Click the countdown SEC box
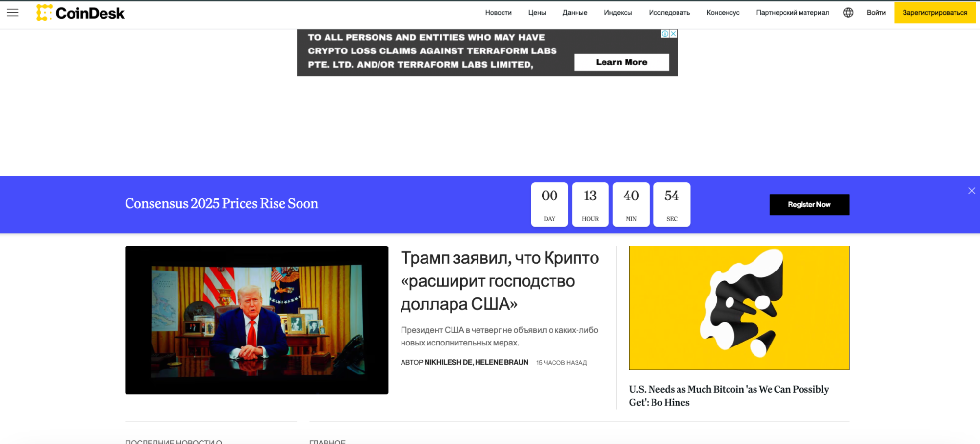Viewport: 980px width, 444px height. pos(672,204)
